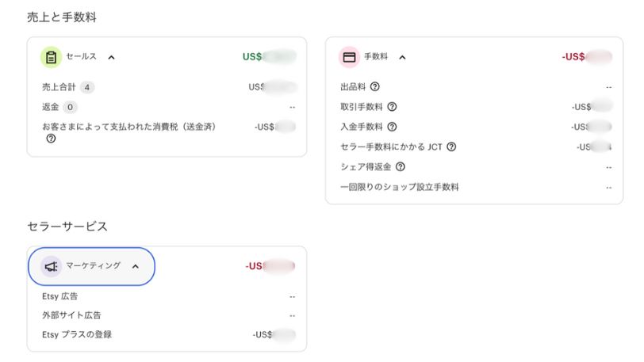
Task: Open help icon next to シェア得返金
Action: [401, 167]
